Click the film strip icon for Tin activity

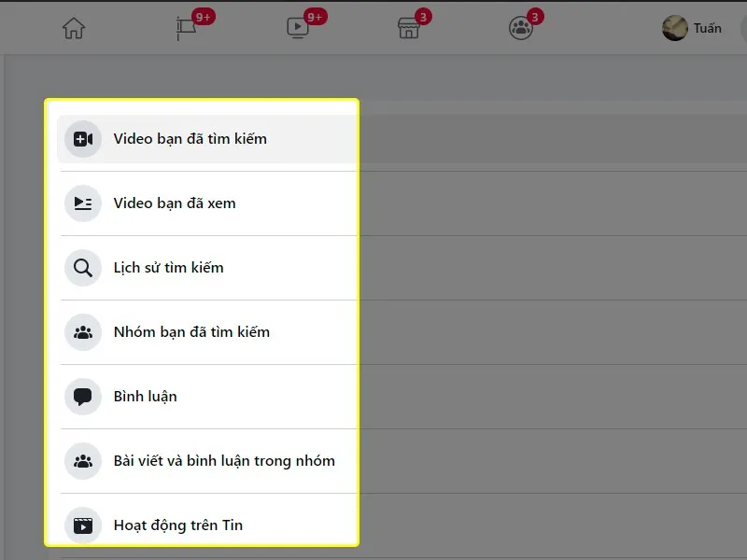pos(82,525)
